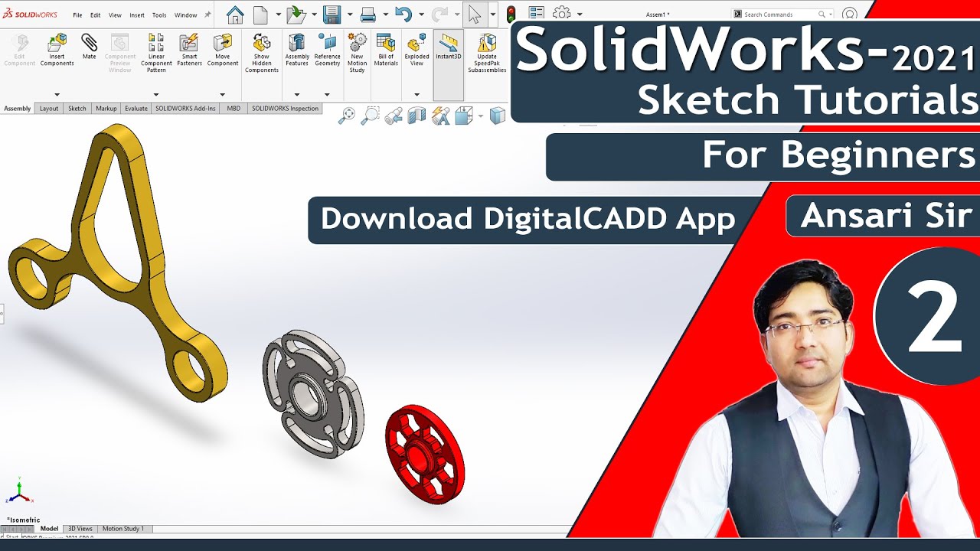The width and height of the screenshot is (980, 551).
Task: Click the Home welcome icon
Action: (235, 15)
